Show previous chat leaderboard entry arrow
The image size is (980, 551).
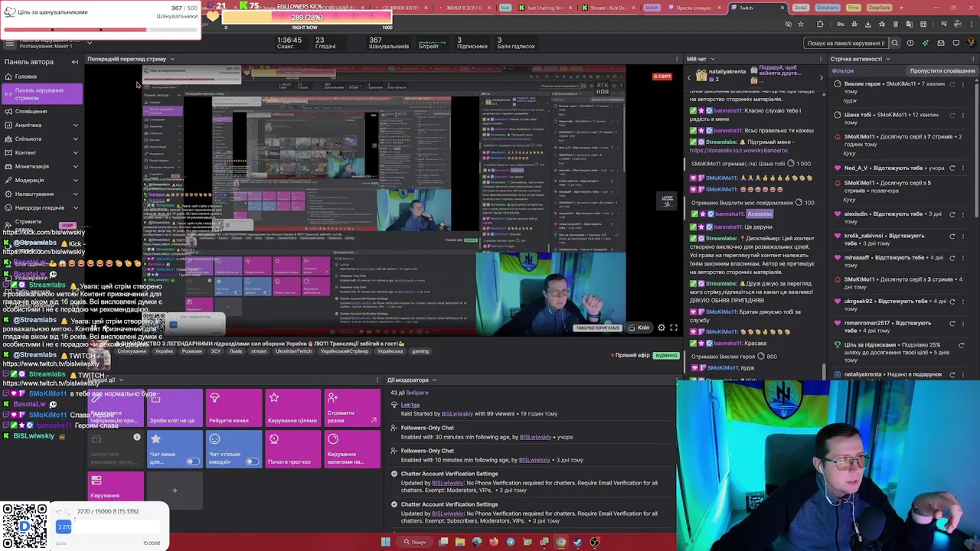(x=689, y=77)
